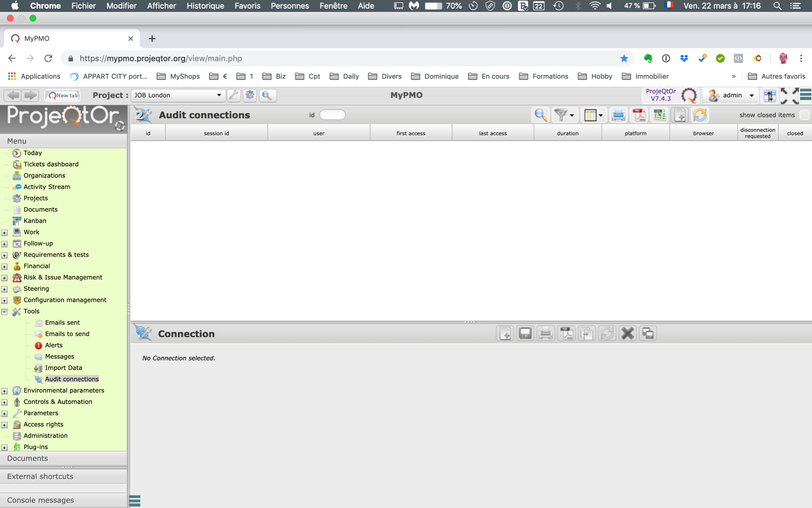The height and width of the screenshot is (508, 812).
Task: Click the bookmark star in address bar
Action: coord(624,58)
